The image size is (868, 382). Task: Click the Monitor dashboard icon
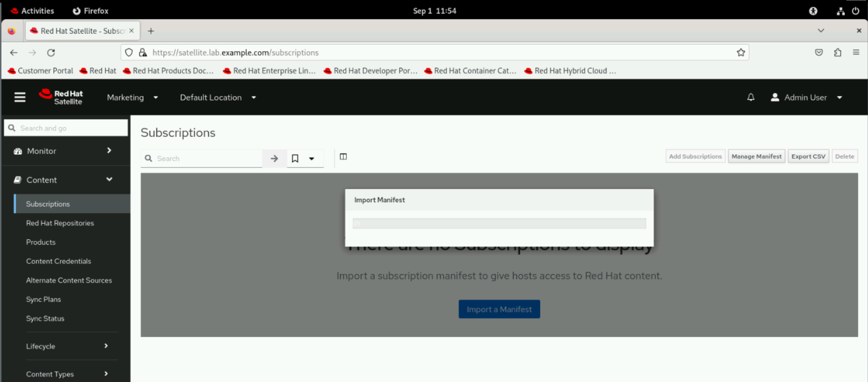pos(18,151)
